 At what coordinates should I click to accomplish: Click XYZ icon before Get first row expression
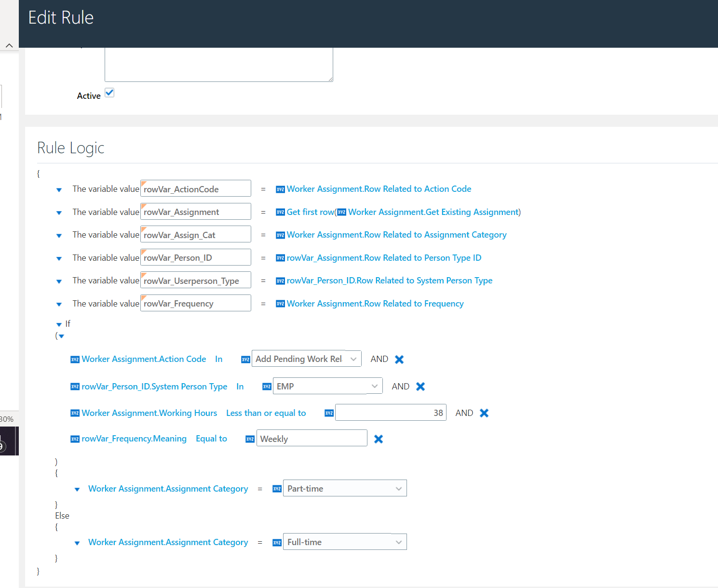(280, 213)
